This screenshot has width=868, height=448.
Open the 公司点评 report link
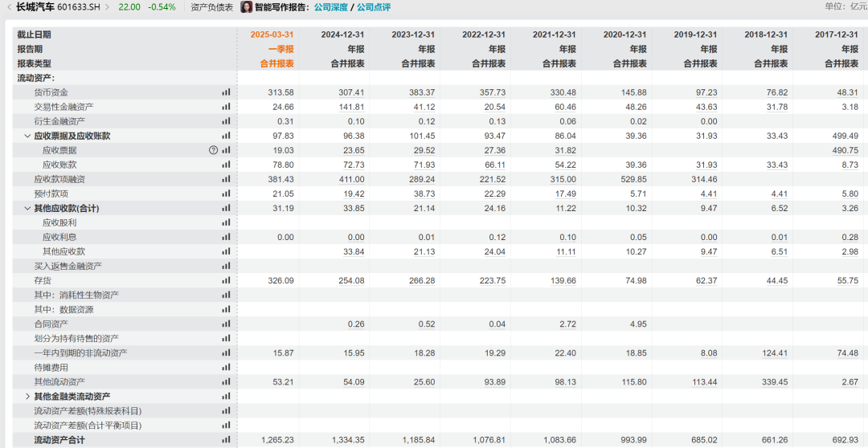tap(374, 7)
